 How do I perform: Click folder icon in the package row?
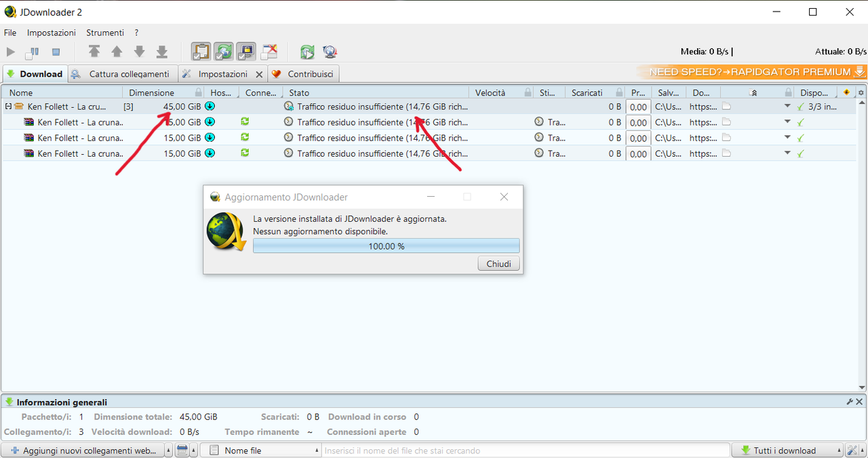726,106
